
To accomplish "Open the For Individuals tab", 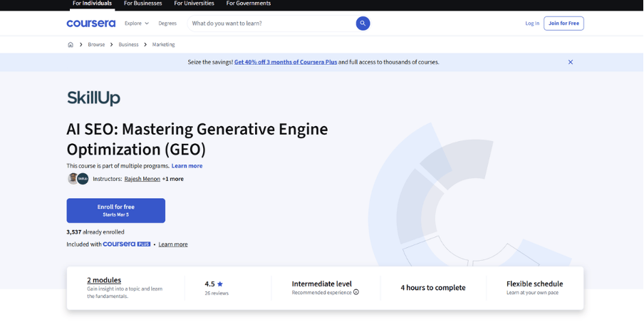I will tap(92, 4).
